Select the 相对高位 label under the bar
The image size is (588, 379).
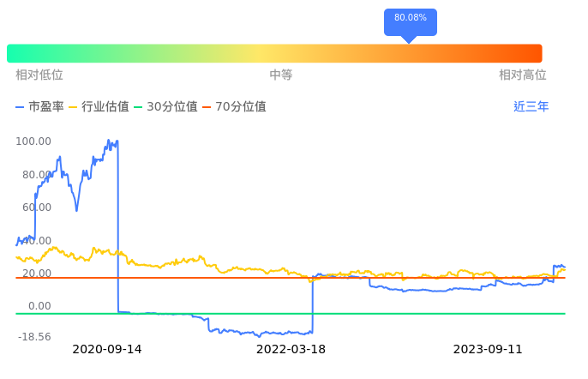pyautogui.click(x=523, y=75)
